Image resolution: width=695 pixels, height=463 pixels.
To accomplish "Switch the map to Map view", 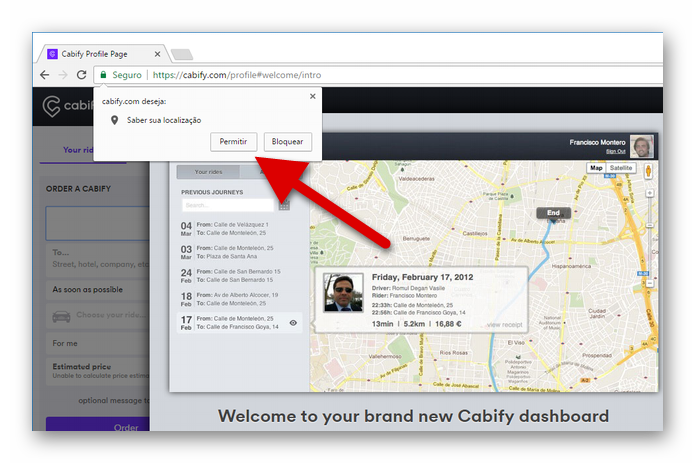I will [596, 168].
